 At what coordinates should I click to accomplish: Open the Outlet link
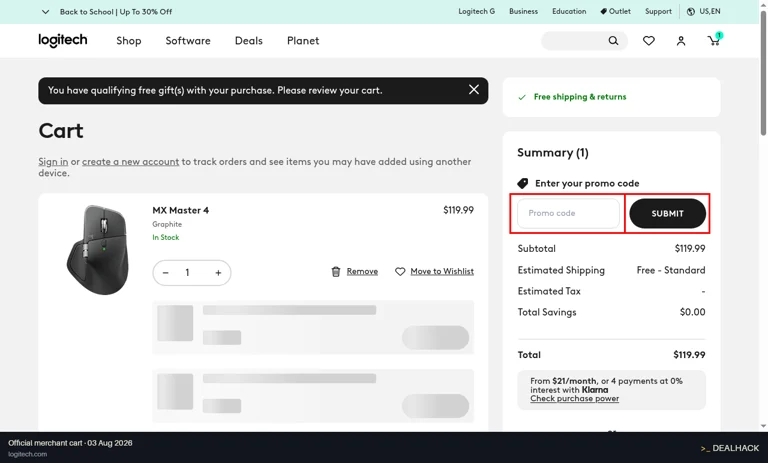616,11
